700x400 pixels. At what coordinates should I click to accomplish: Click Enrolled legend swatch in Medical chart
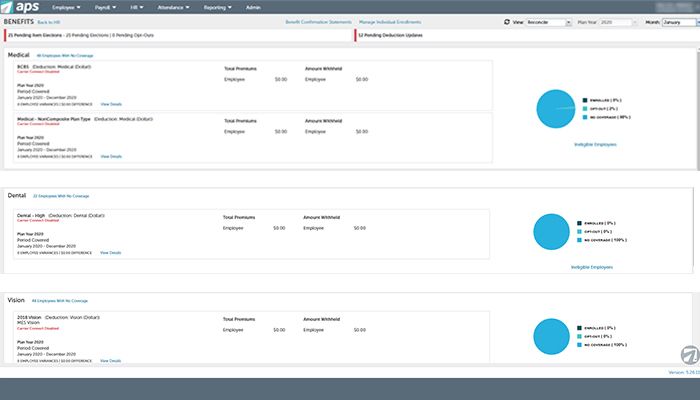click(x=584, y=99)
